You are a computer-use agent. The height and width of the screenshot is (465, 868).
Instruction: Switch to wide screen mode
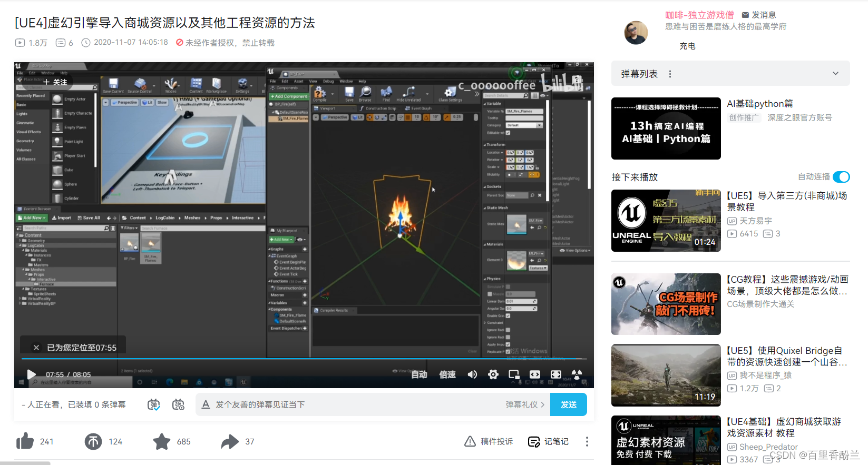(x=535, y=374)
